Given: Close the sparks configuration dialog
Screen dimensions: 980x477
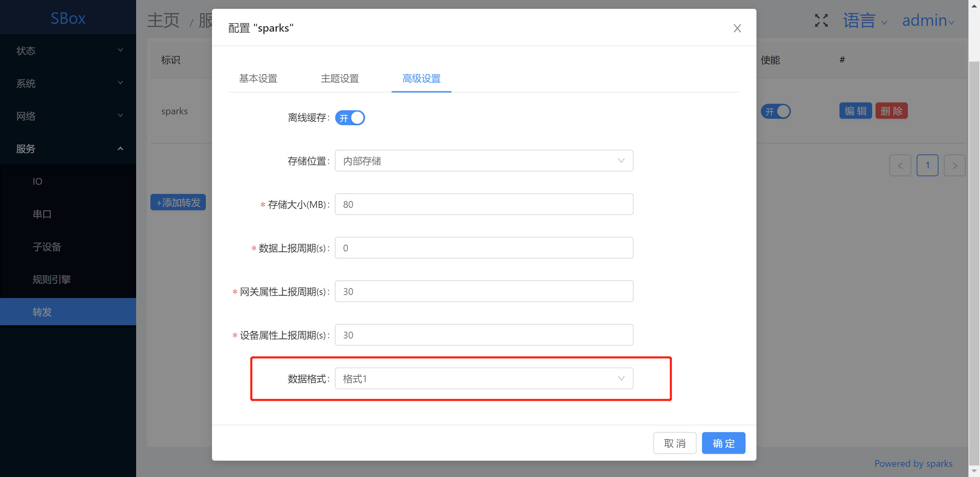Looking at the screenshot, I should tap(737, 28).
